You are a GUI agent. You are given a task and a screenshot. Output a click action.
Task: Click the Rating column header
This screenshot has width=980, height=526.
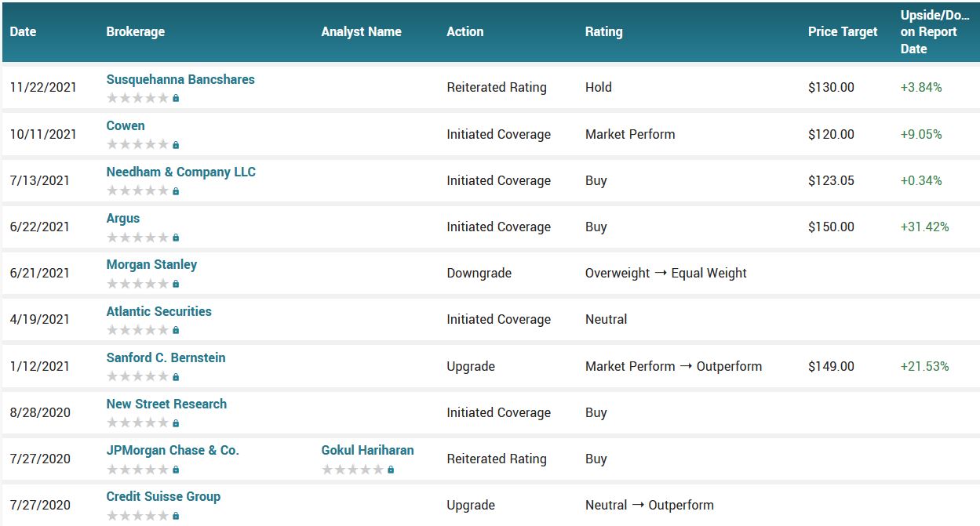[x=603, y=32]
